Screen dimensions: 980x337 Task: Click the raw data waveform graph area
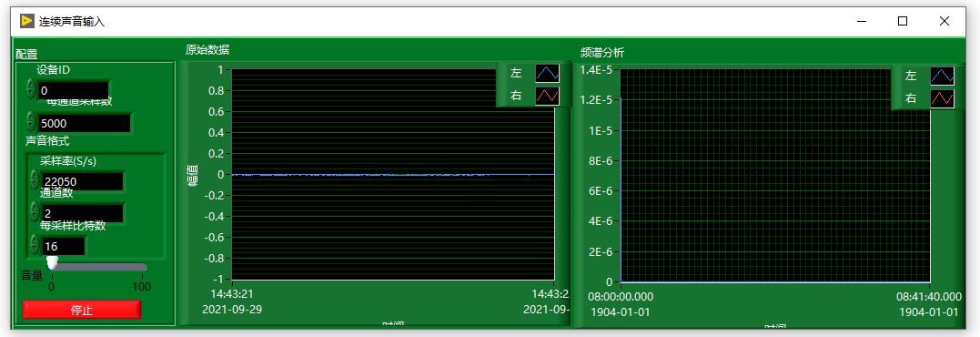click(x=392, y=175)
